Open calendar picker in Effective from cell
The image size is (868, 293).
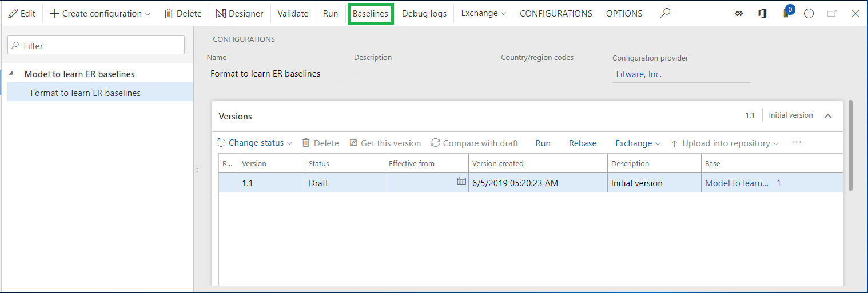click(x=461, y=182)
